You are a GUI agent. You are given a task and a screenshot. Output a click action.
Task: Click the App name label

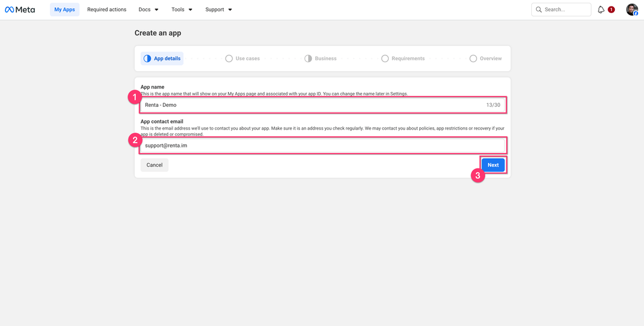[x=153, y=87]
